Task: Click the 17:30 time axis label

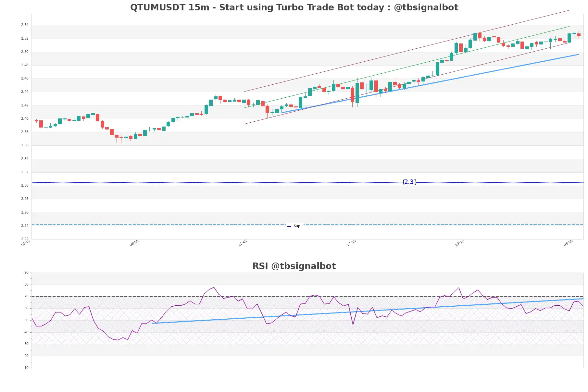Action: coord(351,243)
